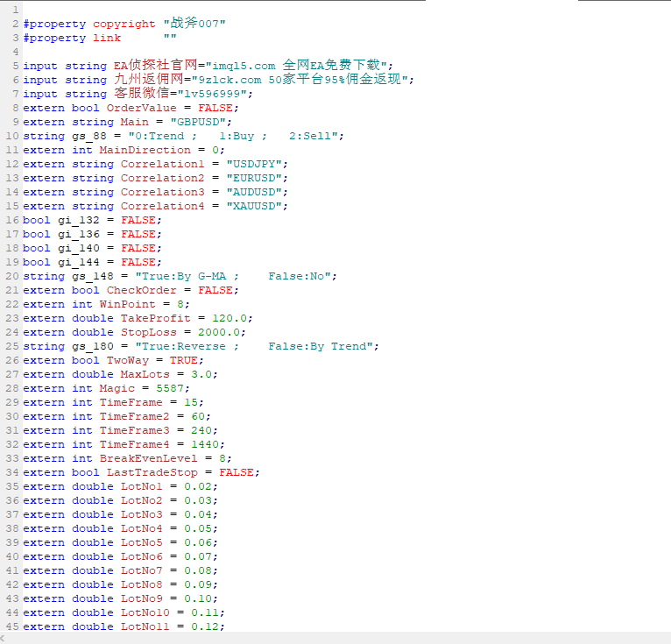Click line number 45 in the gutter

12,626
